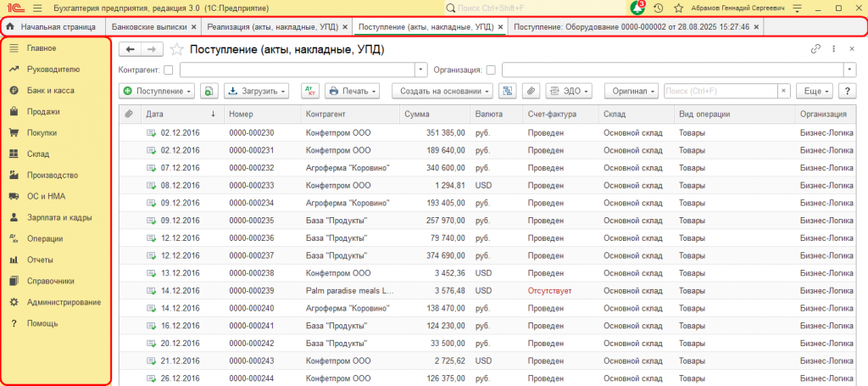Enable the Организация filter checkbox
The height and width of the screenshot is (386, 868).
491,70
